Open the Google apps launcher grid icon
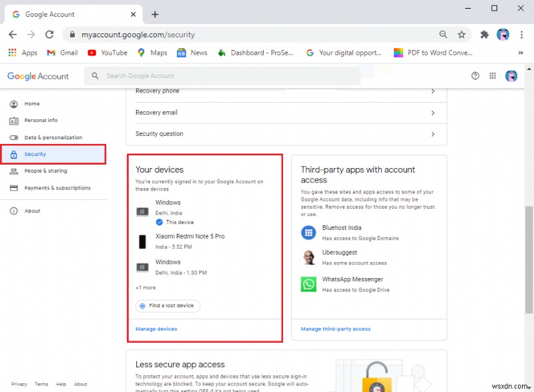The height and width of the screenshot is (392, 534). pos(493,75)
